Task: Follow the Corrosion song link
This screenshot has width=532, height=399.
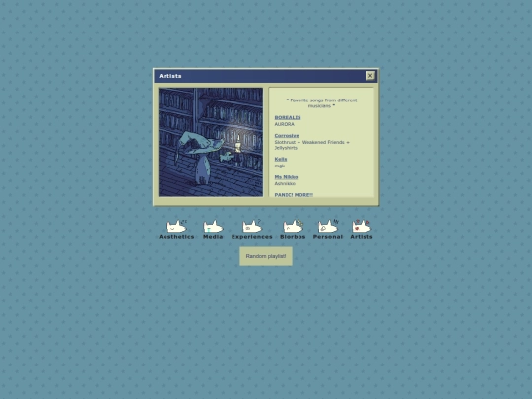Action: point(287,135)
